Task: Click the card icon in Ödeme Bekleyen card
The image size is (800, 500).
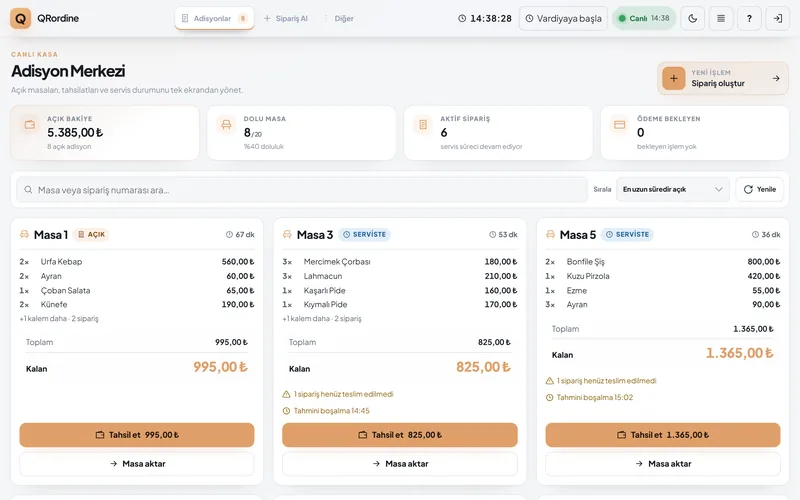Action: pyautogui.click(x=619, y=124)
